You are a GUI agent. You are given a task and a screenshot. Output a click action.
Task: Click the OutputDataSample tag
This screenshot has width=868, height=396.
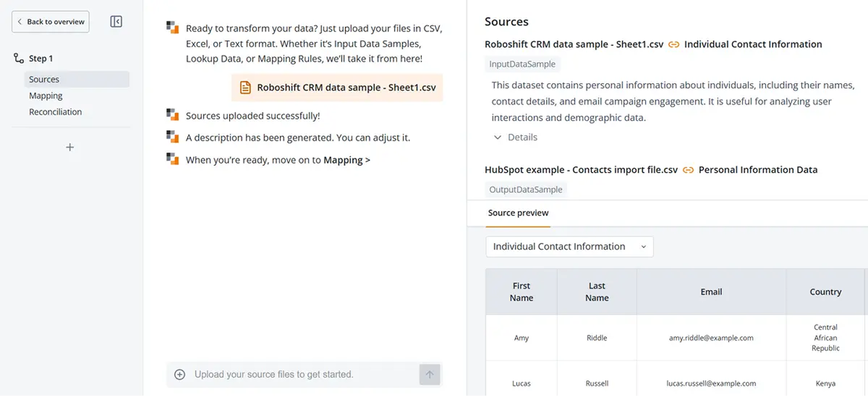click(526, 189)
